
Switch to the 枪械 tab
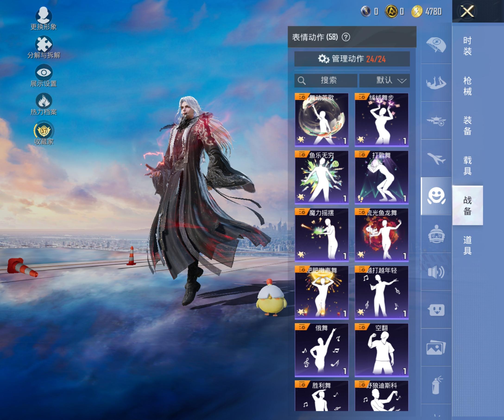(x=467, y=86)
